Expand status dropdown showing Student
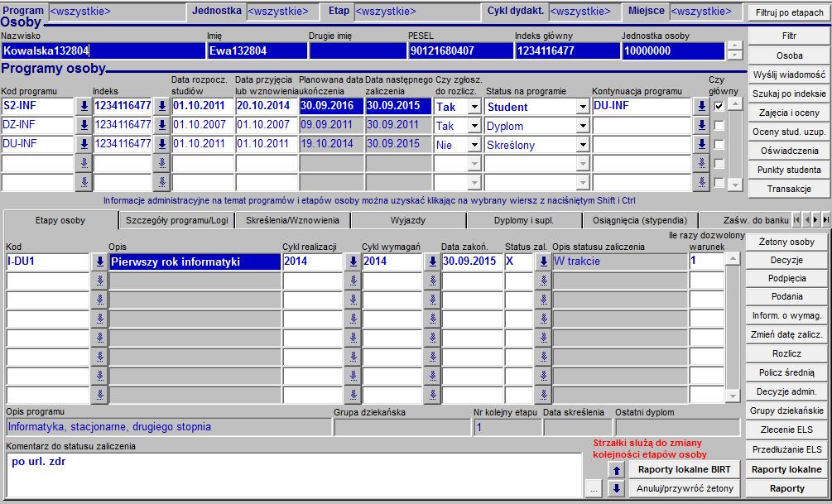The height and width of the screenshot is (504, 832). pyautogui.click(x=583, y=107)
